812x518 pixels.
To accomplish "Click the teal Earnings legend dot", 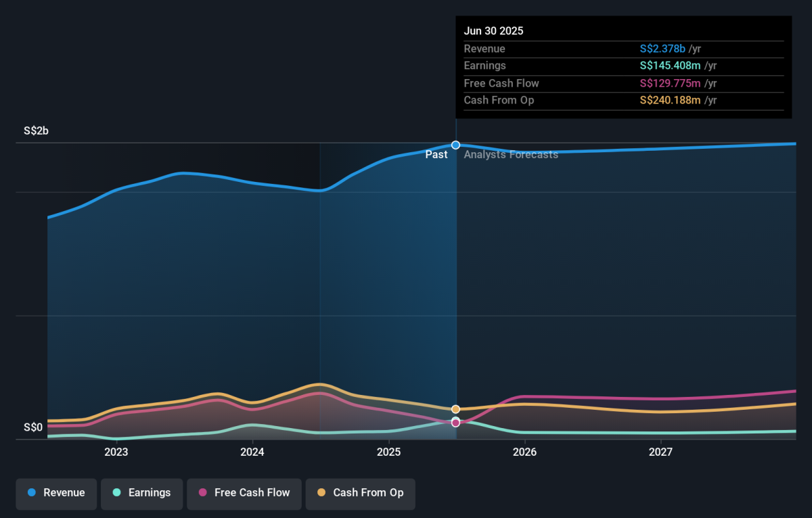I will click(116, 493).
